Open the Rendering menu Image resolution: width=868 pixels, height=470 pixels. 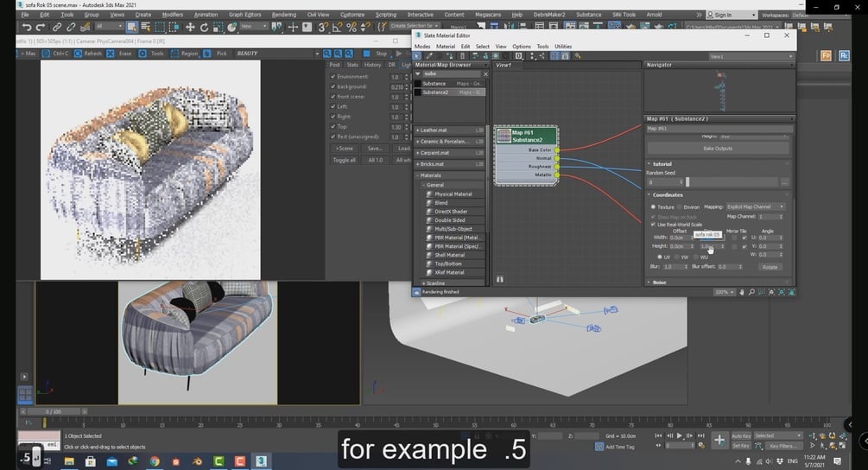pyautogui.click(x=284, y=15)
